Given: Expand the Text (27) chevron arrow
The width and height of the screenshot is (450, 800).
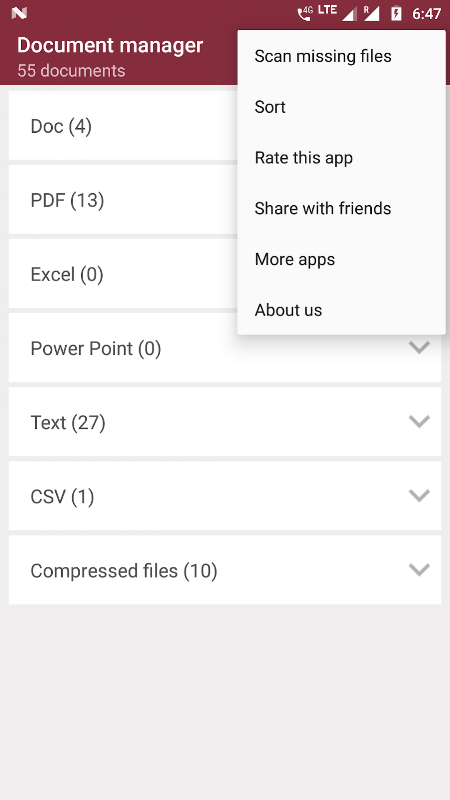Looking at the screenshot, I should click(x=419, y=422).
